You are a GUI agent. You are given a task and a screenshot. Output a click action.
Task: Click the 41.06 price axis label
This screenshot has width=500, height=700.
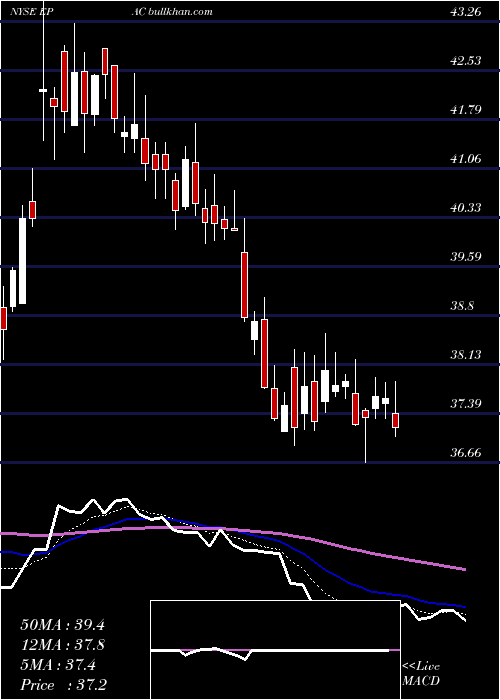467,158
